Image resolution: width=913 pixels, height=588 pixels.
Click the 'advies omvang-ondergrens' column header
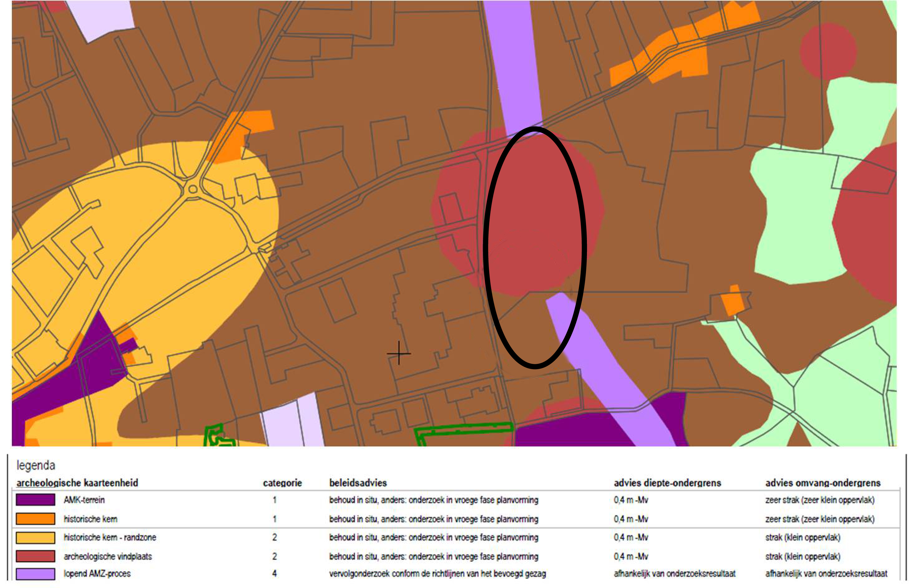823,483
